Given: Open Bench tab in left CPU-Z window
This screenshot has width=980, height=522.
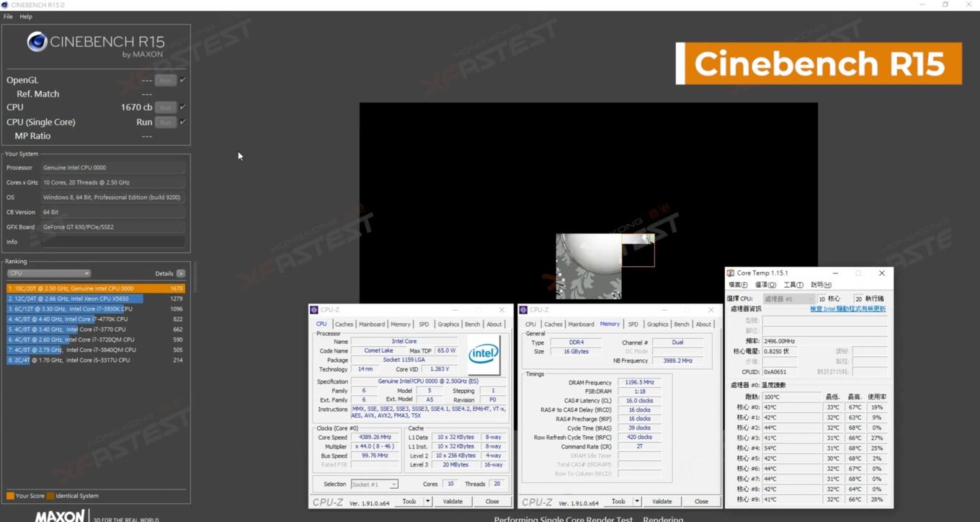Looking at the screenshot, I should [x=472, y=324].
